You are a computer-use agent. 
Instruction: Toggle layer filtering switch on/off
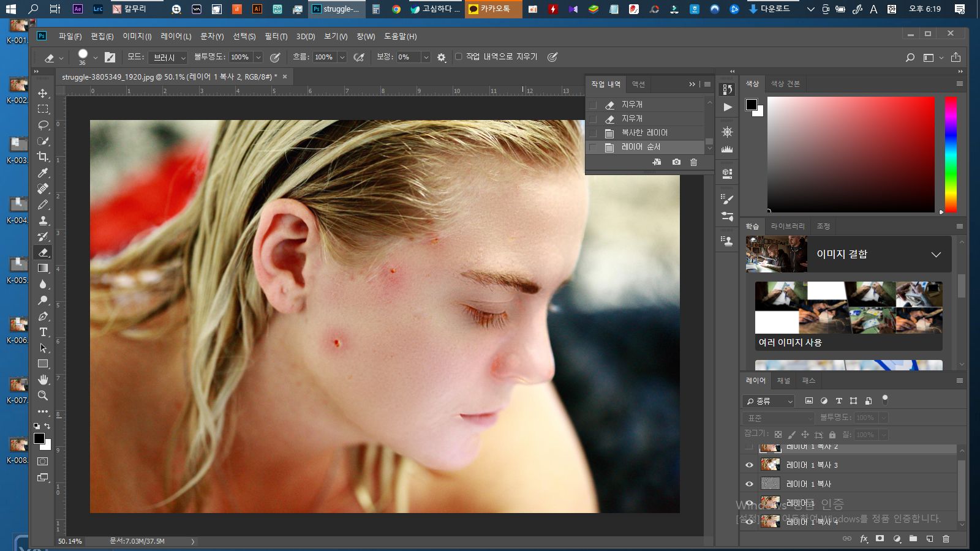[x=884, y=400]
